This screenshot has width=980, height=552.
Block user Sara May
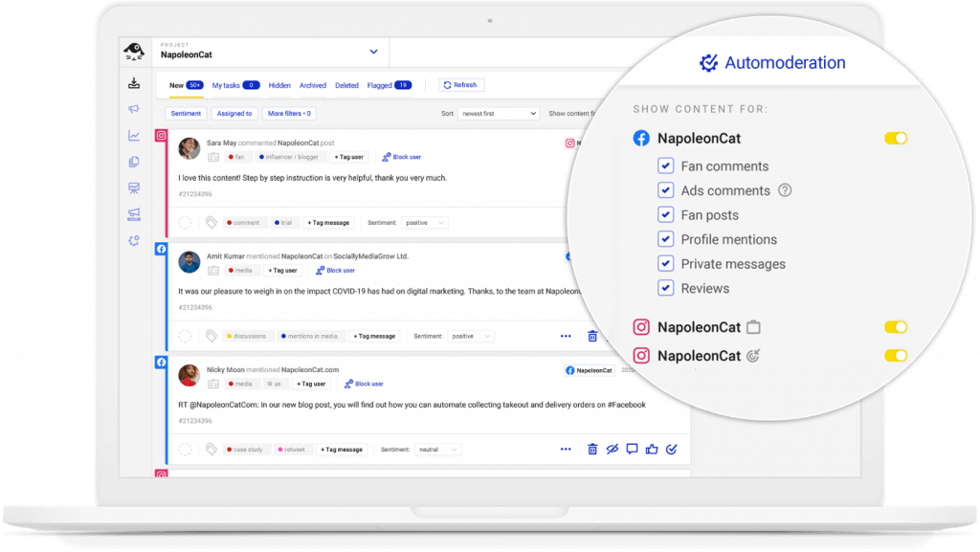tap(401, 157)
